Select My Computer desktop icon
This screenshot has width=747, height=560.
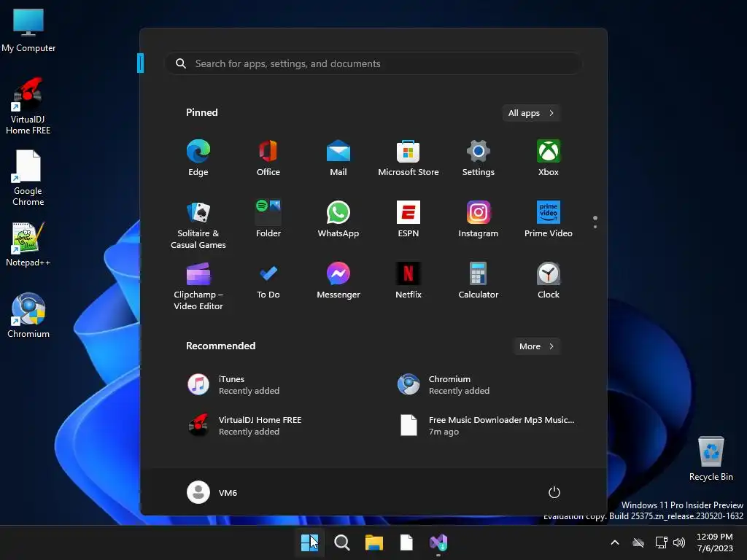click(x=28, y=31)
